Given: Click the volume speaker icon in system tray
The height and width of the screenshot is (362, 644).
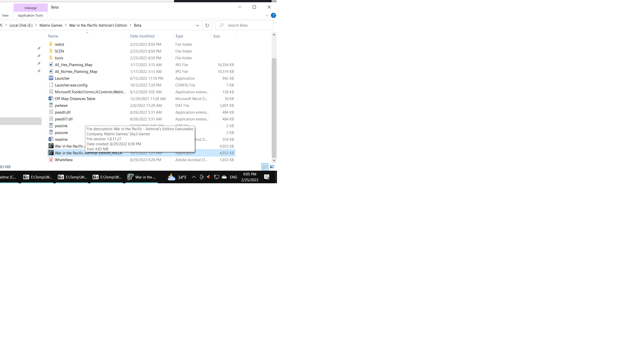Looking at the screenshot, I should (x=208, y=177).
